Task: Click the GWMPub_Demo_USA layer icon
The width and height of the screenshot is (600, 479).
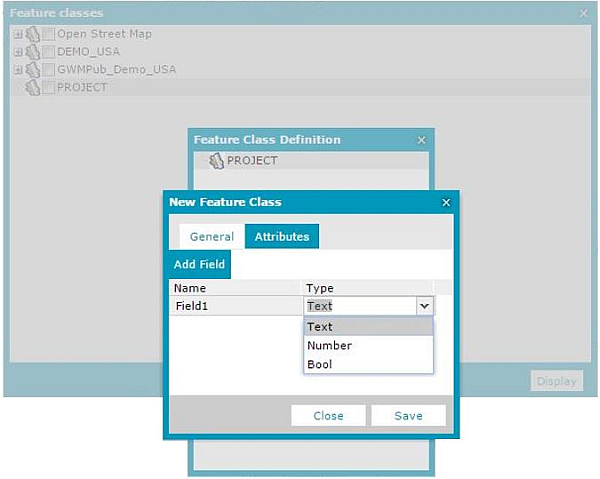Action: (33, 70)
